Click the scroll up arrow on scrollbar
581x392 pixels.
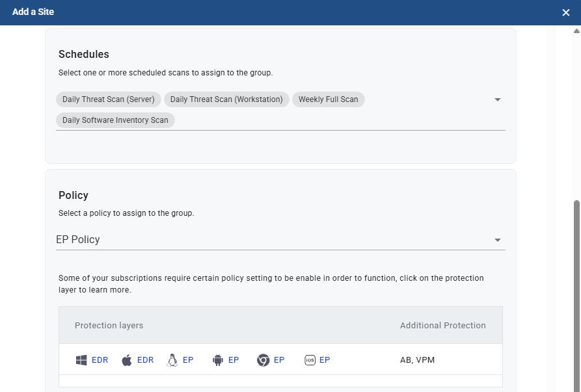click(576, 31)
